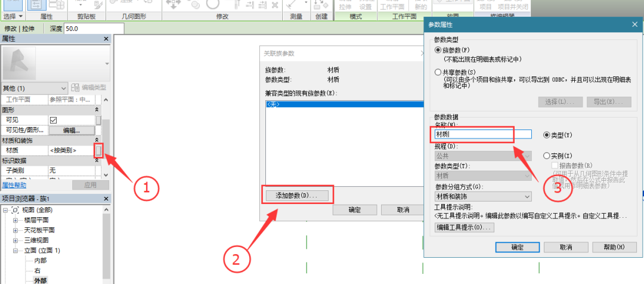Select the 族参数(F) radio button
Screen dimensions: 644x284
click(x=438, y=50)
